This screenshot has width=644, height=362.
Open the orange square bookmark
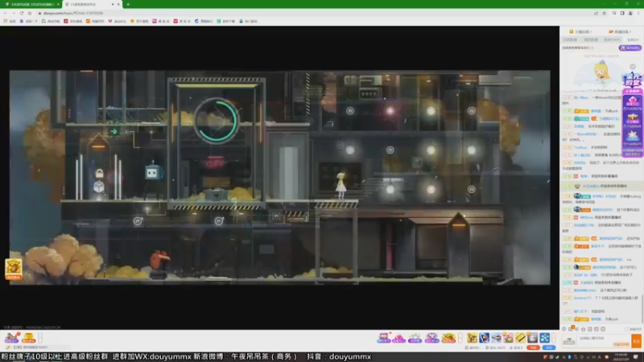(x=95, y=21)
